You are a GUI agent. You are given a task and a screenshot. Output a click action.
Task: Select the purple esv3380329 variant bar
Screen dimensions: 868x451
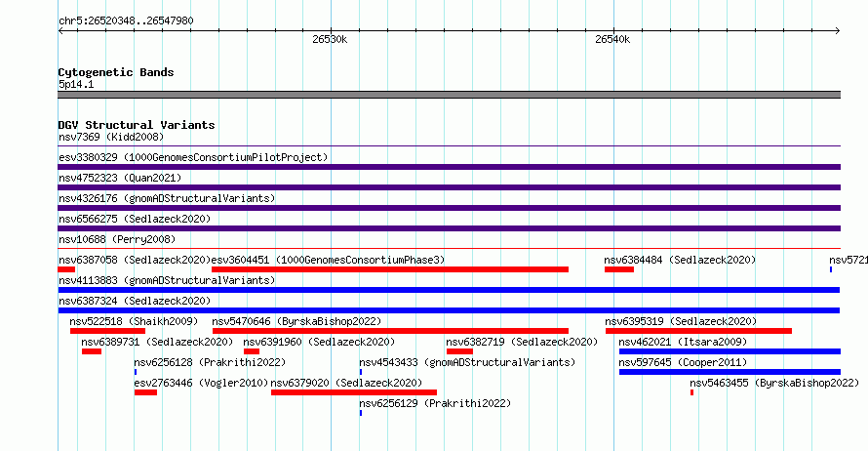click(x=449, y=167)
